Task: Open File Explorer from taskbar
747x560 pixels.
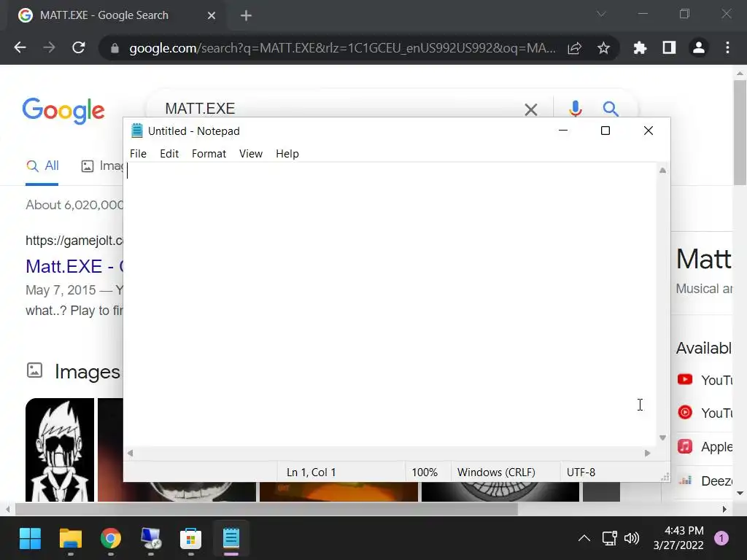Action: click(x=71, y=539)
